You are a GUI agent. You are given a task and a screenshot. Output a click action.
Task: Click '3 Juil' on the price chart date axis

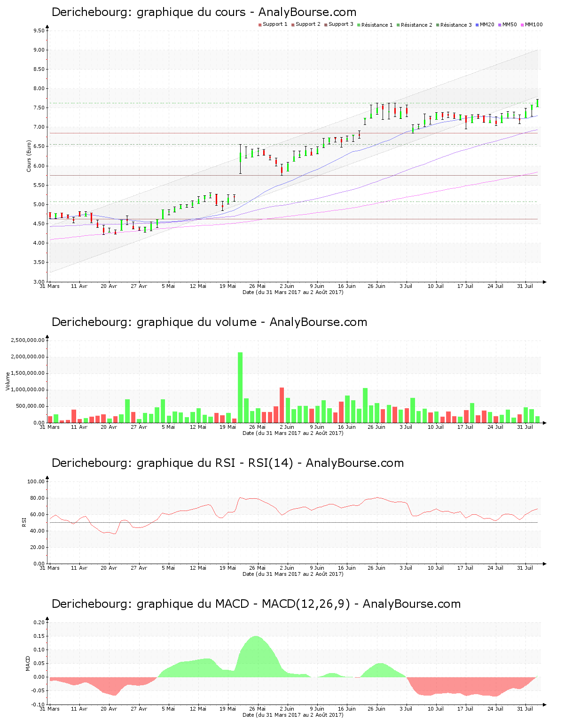point(406,286)
